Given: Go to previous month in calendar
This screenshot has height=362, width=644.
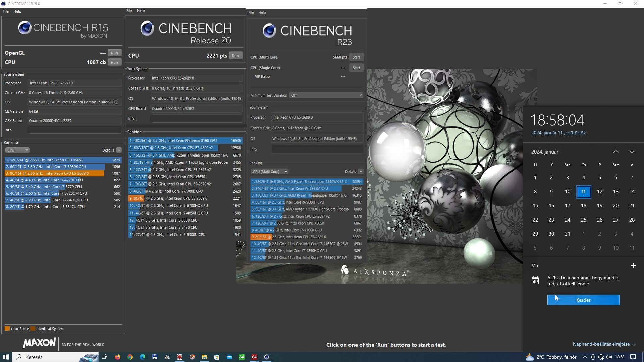Looking at the screenshot, I should click(616, 152).
